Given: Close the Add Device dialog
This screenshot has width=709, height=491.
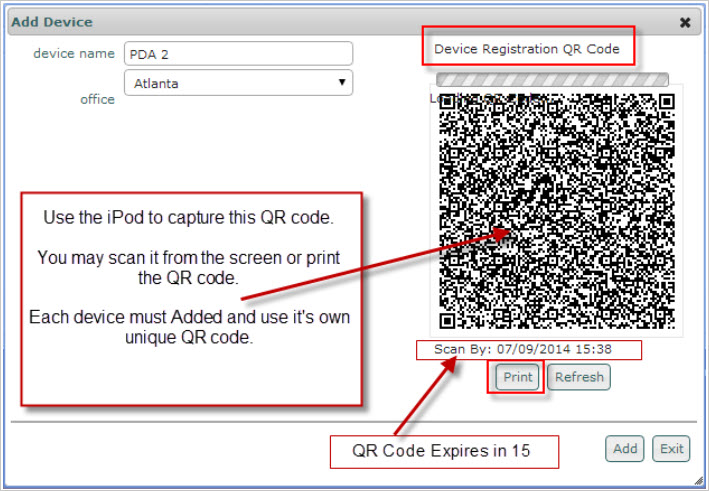Looking at the screenshot, I should [x=685, y=22].
